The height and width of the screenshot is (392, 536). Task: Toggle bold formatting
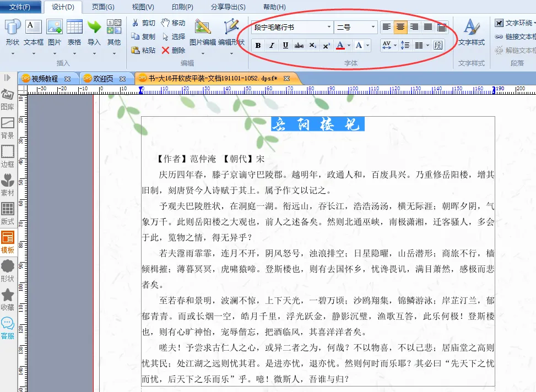(x=258, y=45)
